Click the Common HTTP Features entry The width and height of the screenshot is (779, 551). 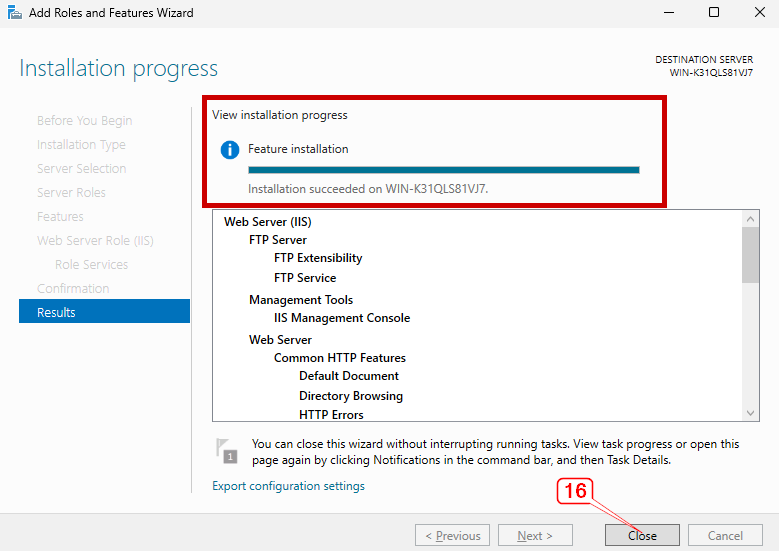pyautogui.click(x=340, y=358)
